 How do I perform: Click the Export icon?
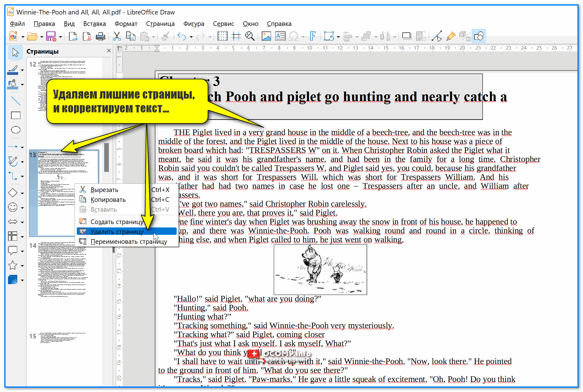coord(73,36)
